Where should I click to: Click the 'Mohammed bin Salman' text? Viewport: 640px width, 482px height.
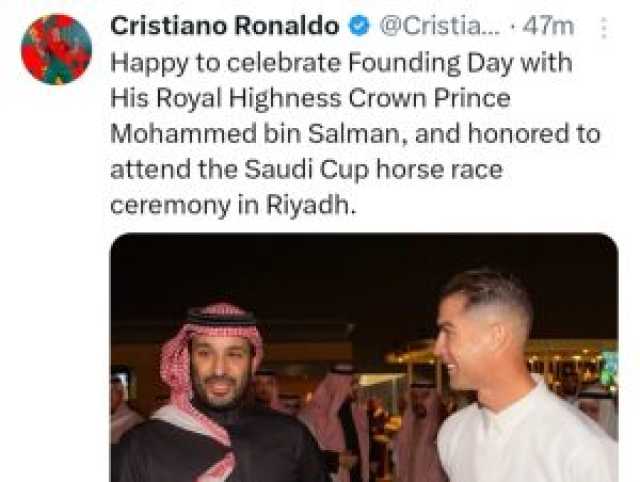pyautogui.click(x=256, y=134)
